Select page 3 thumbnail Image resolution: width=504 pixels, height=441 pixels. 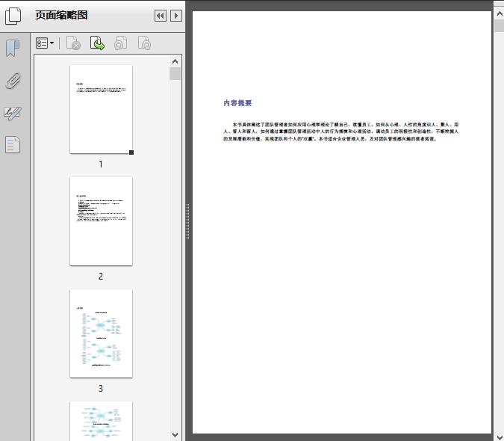[101, 333]
